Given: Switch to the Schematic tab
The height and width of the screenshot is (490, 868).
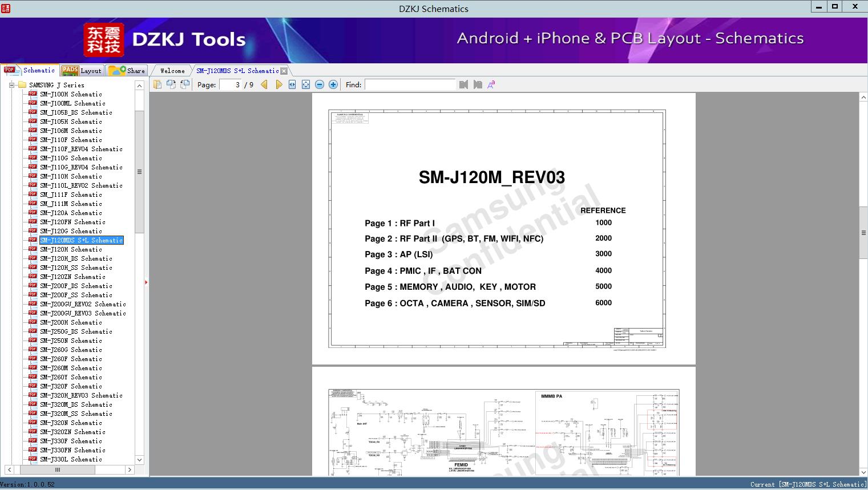Looking at the screenshot, I should [x=30, y=70].
